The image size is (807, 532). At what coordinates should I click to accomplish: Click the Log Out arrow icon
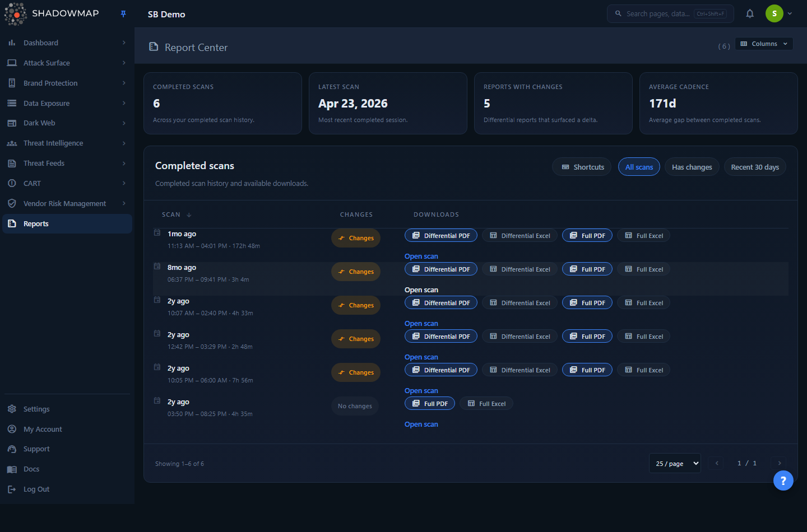point(12,489)
